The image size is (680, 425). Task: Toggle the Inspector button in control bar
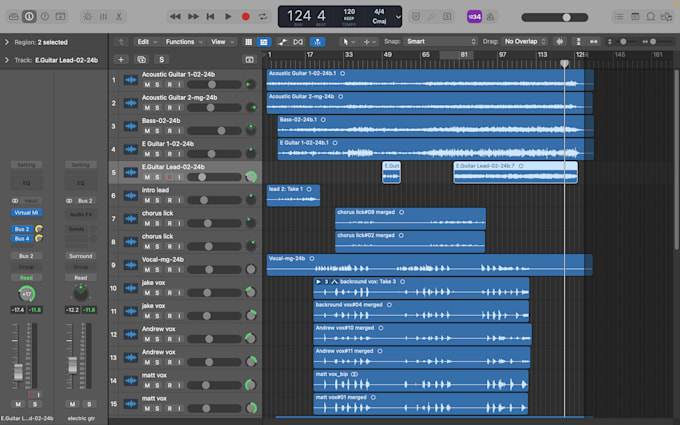29,16
